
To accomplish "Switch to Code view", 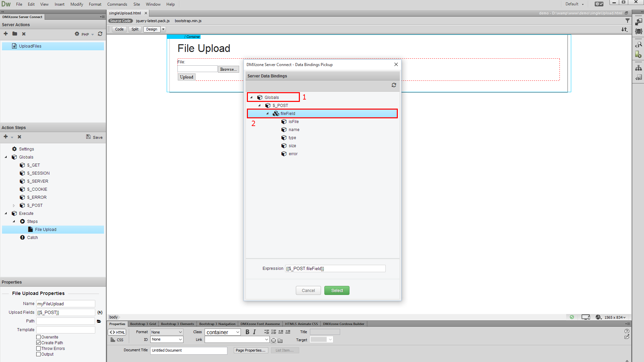I will 119,29.
